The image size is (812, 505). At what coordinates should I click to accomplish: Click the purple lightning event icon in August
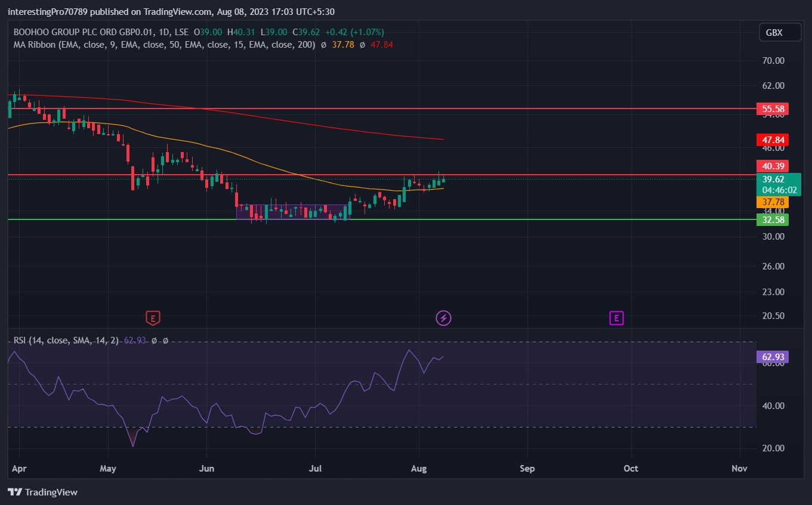[x=443, y=318]
